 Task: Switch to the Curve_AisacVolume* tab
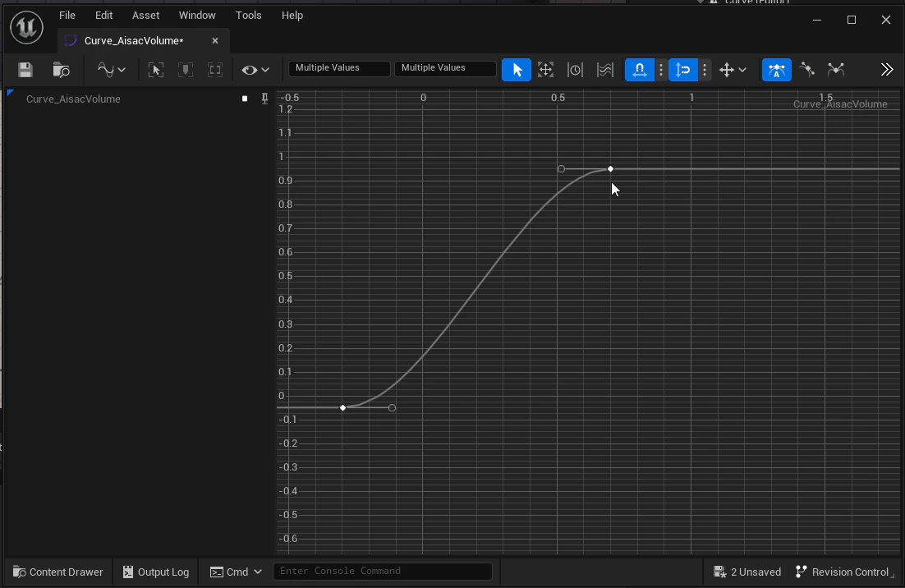134,40
